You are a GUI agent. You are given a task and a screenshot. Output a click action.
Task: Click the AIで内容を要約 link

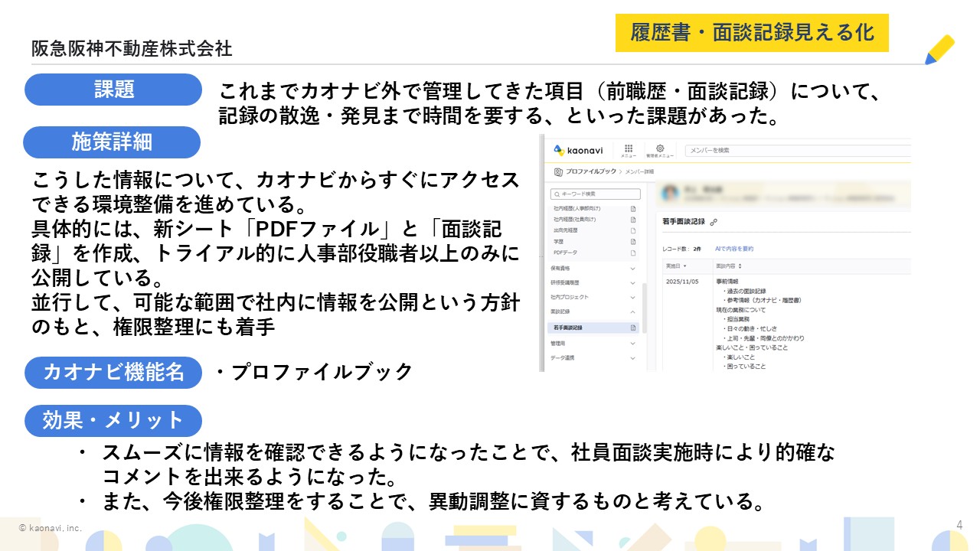click(733, 249)
